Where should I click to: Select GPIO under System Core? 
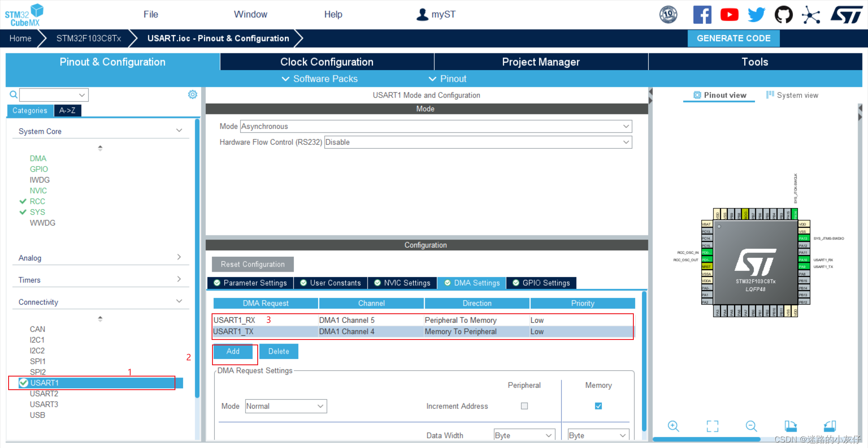(39, 169)
